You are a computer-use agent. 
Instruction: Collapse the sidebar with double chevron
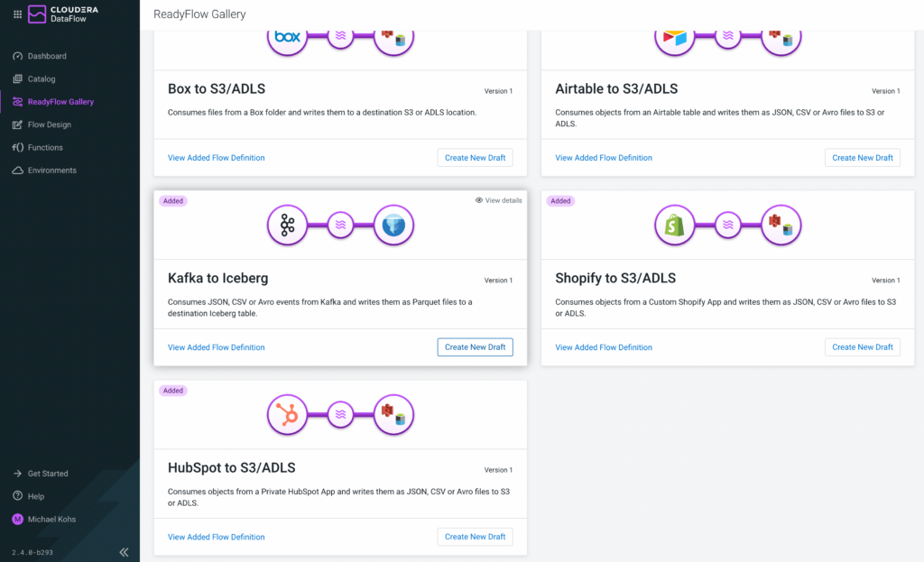click(x=124, y=552)
